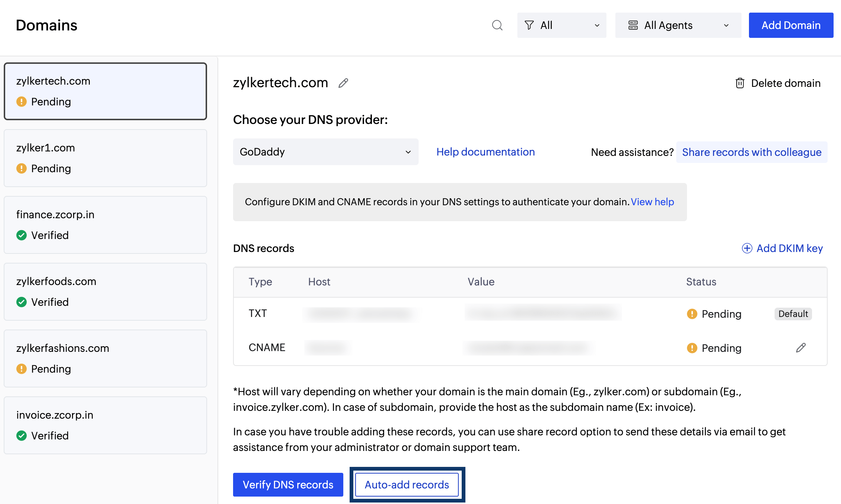Click the pencil icon beside zylkertech.com title
Viewport: 841px width, 504px height.
coord(343,83)
